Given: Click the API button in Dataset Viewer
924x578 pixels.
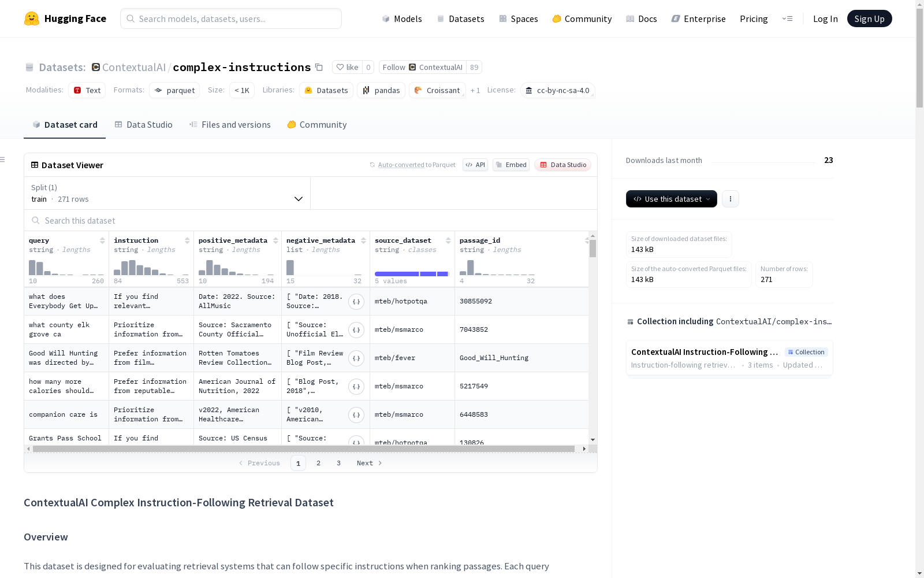Looking at the screenshot, I should 475,165.
